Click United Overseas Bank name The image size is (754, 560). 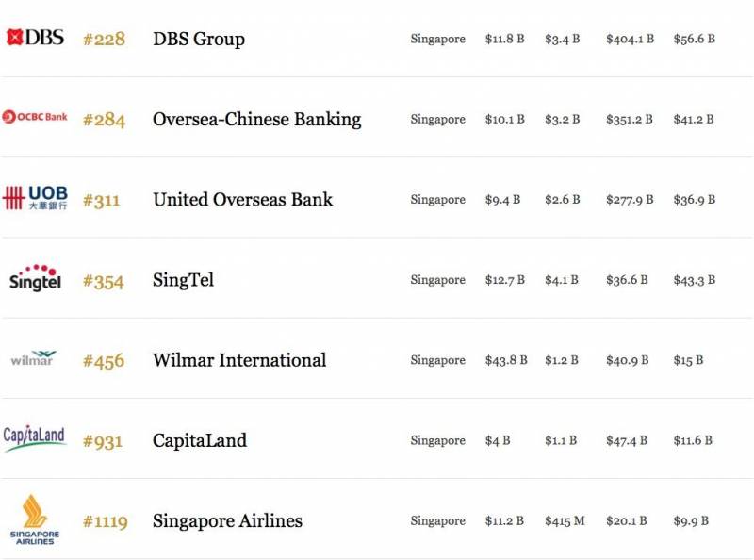click(243, 200)
